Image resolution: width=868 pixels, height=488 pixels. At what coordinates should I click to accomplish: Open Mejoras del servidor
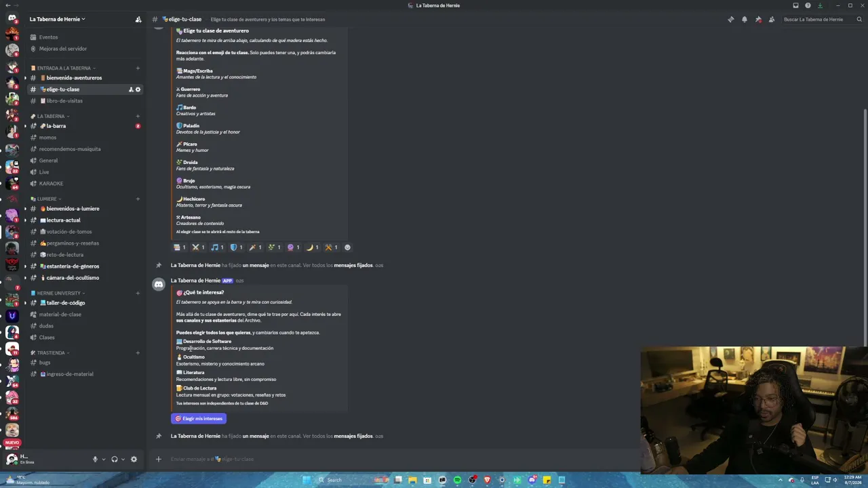(x=85, y=49)
